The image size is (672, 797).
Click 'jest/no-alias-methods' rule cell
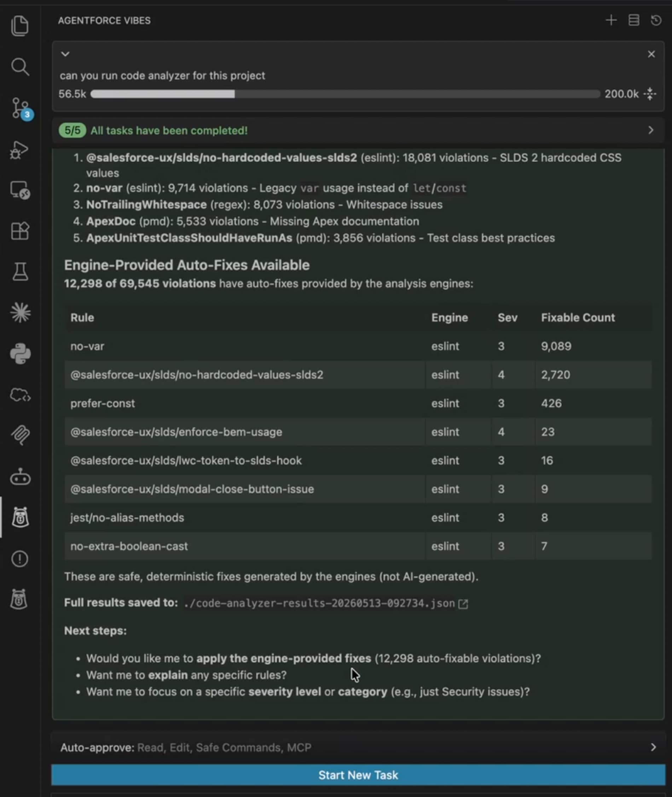click(x=244, y=518)
